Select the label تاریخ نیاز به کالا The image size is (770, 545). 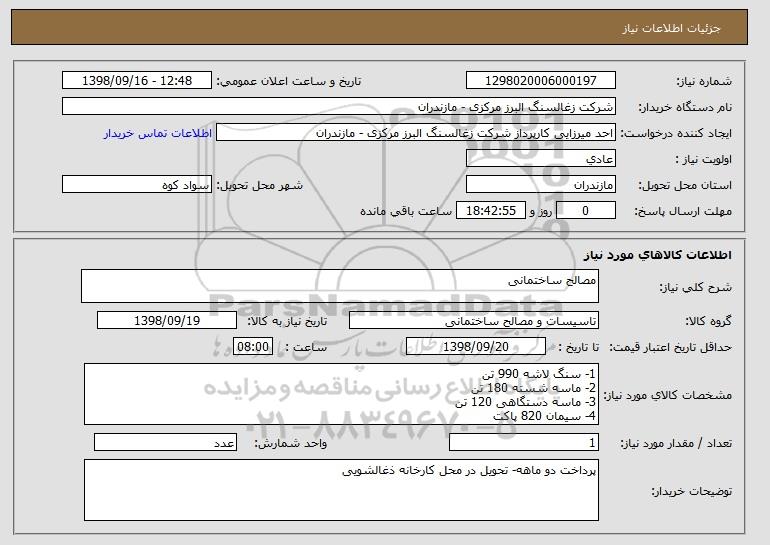(287, 321)
